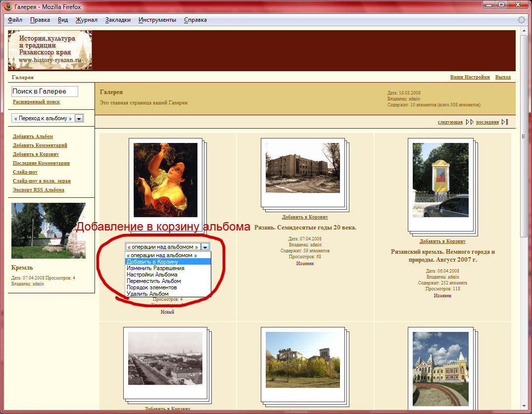
Task: Select «Порядок элементов» option
Action: 168,287
